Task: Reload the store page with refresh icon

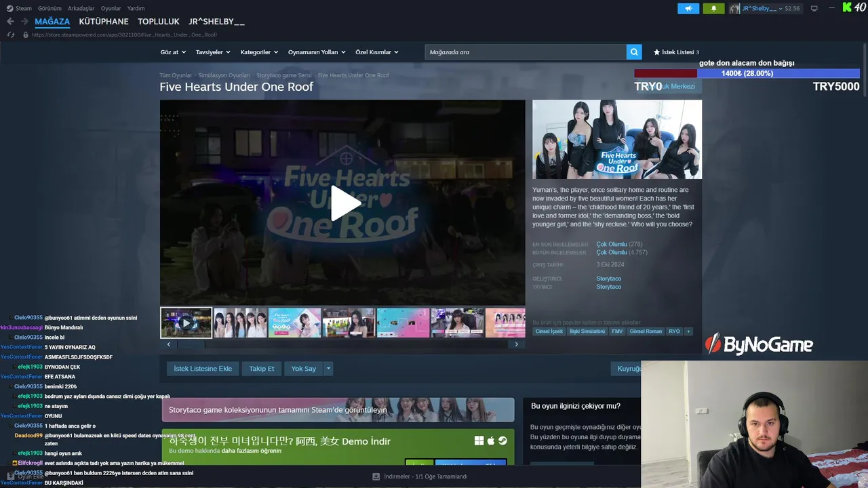Action: click(11, 35)
